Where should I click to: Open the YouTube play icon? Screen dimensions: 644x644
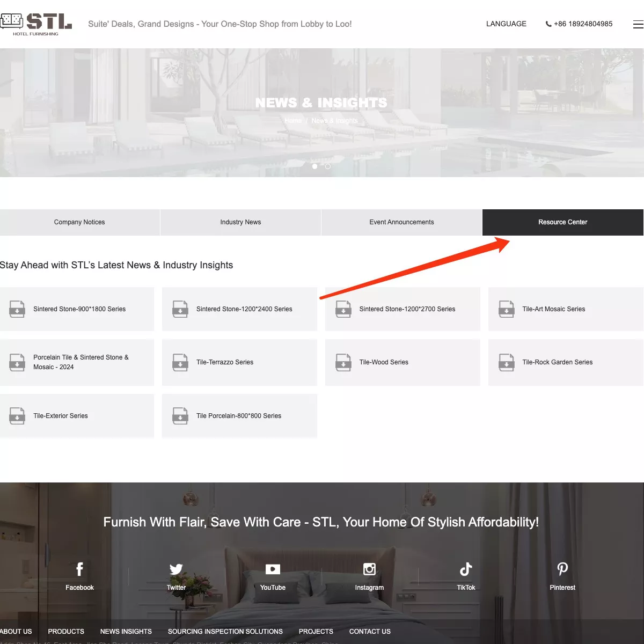(x=273, y=569)
